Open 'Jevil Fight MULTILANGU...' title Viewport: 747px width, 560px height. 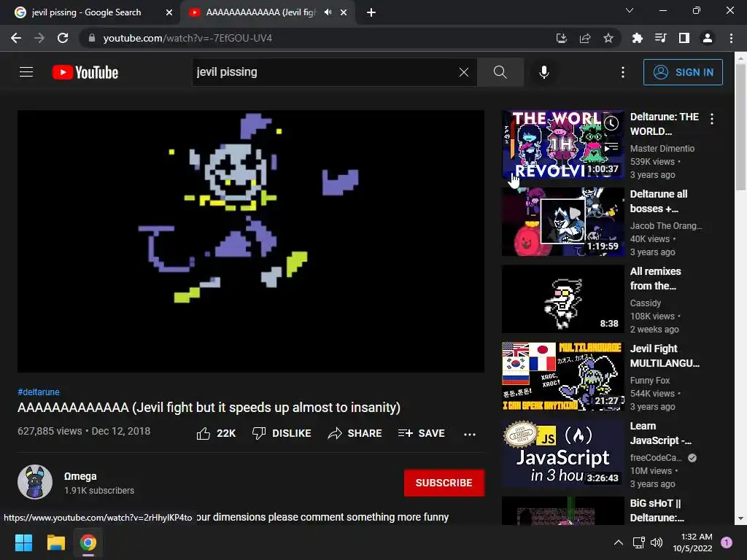[x=665, y=356]
